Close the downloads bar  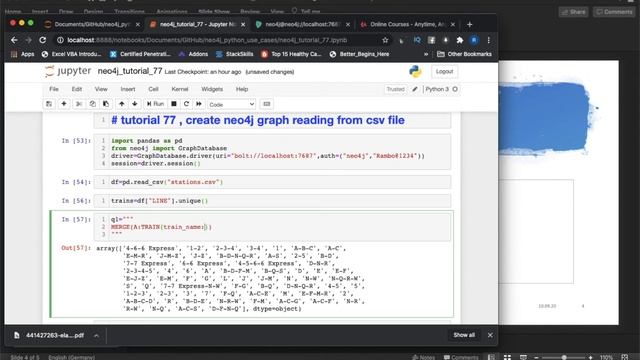490,335
